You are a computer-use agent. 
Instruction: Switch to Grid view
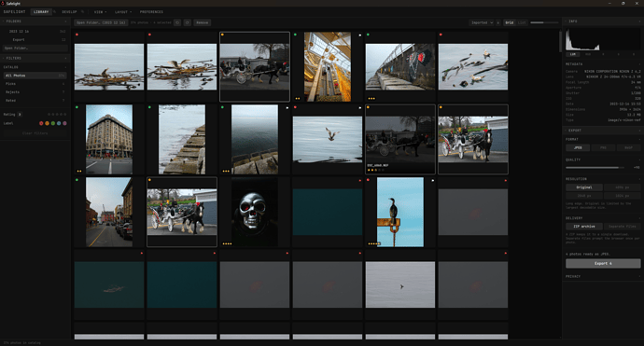tap(510, 22)
